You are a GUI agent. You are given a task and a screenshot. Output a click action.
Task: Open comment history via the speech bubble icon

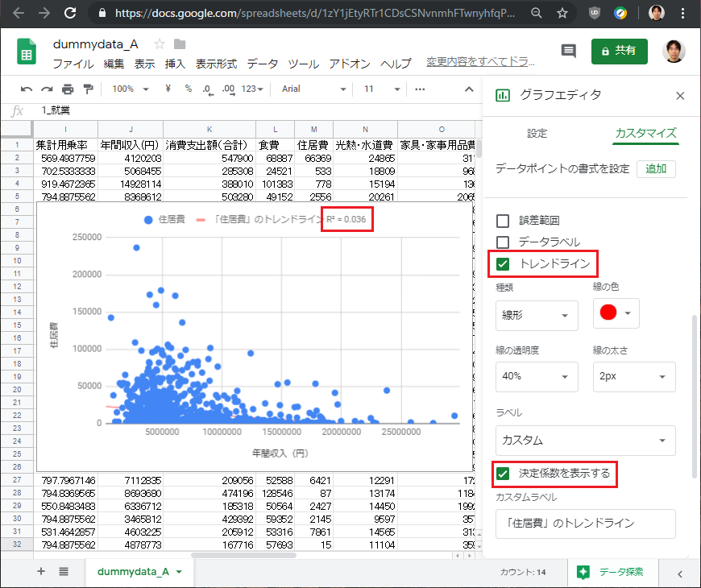[569, 51]
